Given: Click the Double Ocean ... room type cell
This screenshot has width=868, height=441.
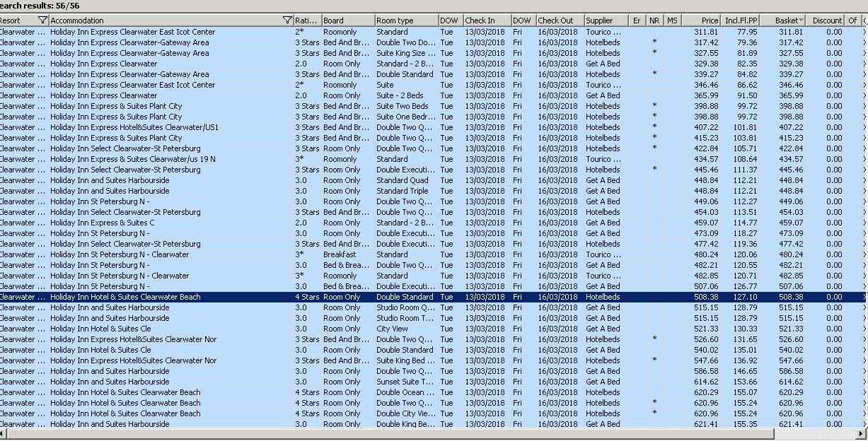Looking at the screenshot, I should 406,392.
